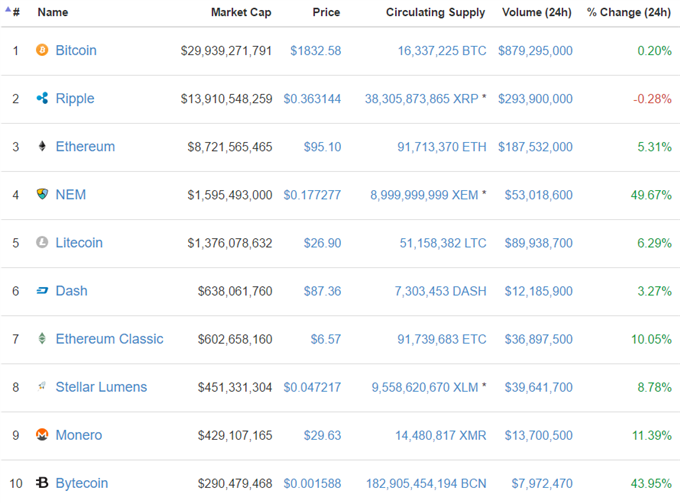This screenshot has height=503, width=680.
Task: Click NEM volume $53,018,600
Action: 539,195
